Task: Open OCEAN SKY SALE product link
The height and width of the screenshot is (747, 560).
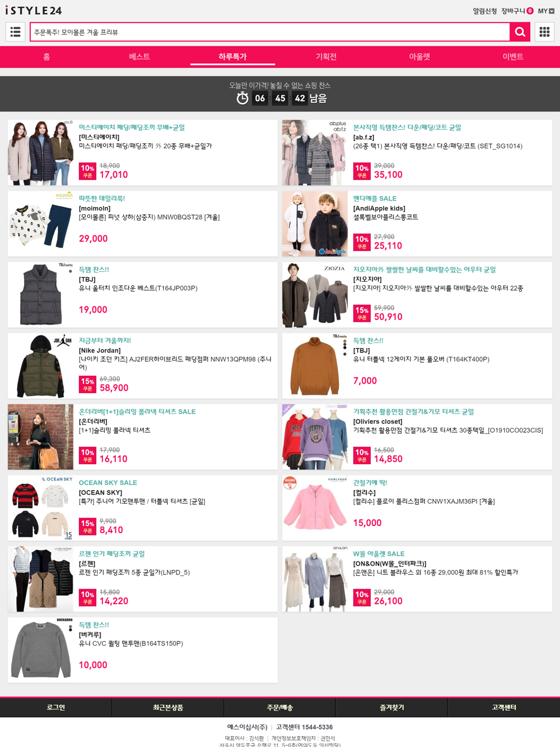Action: click(x=108, y=483)
